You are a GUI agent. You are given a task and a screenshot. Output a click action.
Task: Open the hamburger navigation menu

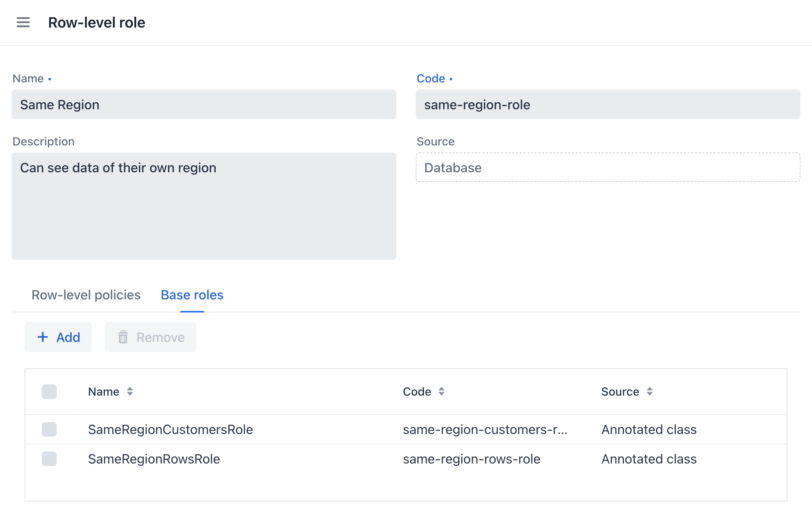coord(23,22)
